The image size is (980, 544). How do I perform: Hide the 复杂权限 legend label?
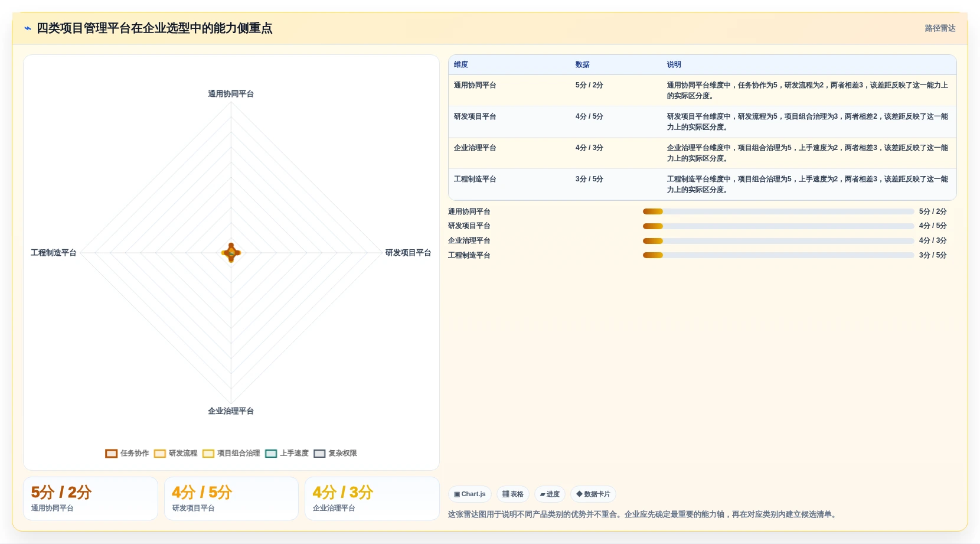pos(342,454)
